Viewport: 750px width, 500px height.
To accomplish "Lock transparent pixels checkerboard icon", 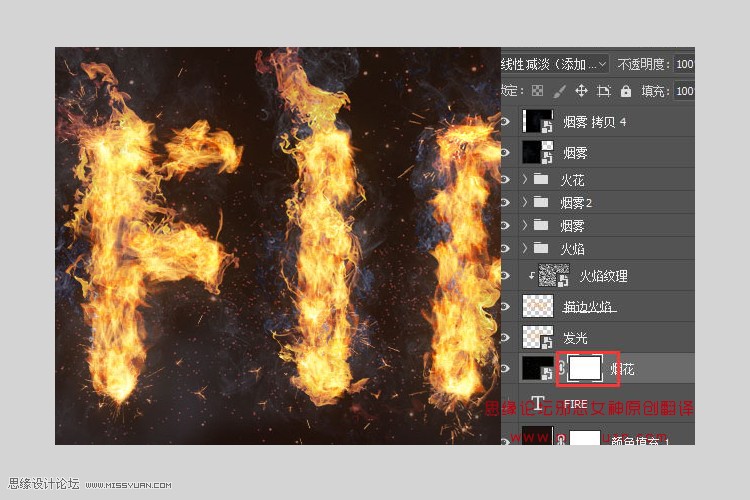I will 538,90.
